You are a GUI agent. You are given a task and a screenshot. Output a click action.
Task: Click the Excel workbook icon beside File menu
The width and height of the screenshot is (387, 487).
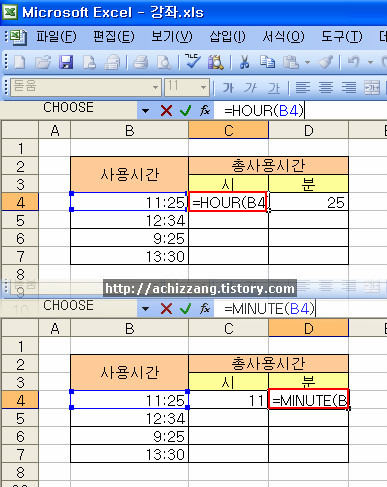18,37
